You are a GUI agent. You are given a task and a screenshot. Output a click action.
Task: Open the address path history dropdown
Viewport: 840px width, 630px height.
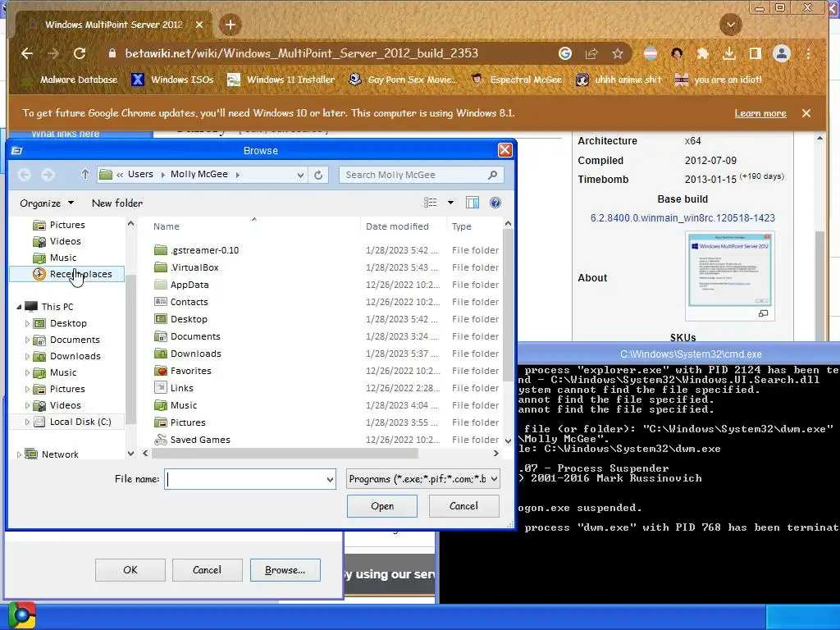click(x=300, y=175)
